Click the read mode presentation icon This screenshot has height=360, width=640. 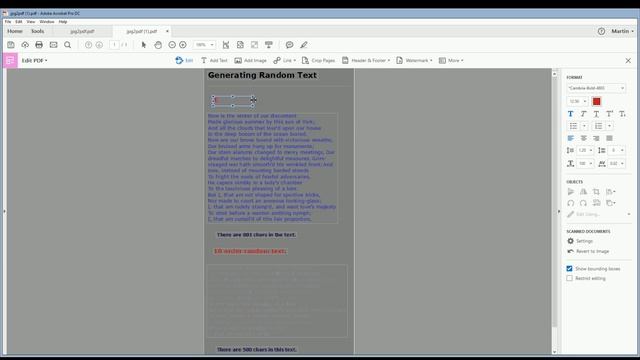tap(269, 45)
